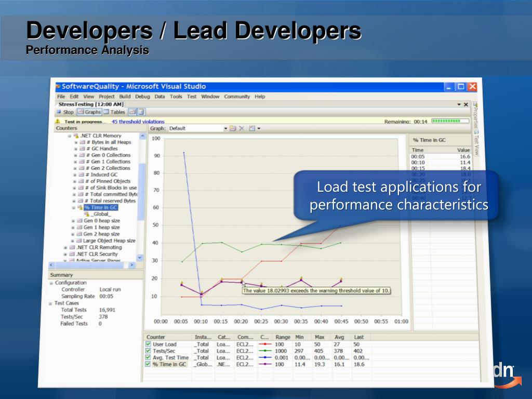Select the _Global_ instance item
532x399 pixels.
pos(101,214)
